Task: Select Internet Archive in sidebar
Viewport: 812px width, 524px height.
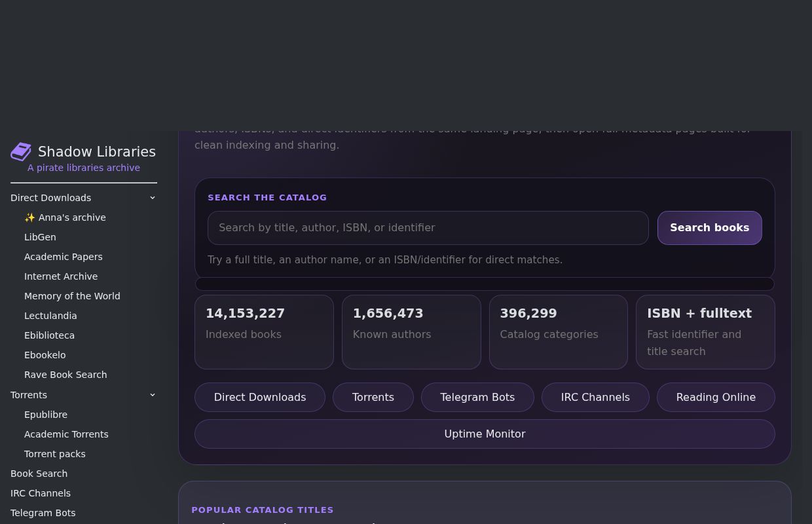Action: click(x=61, y=276)
